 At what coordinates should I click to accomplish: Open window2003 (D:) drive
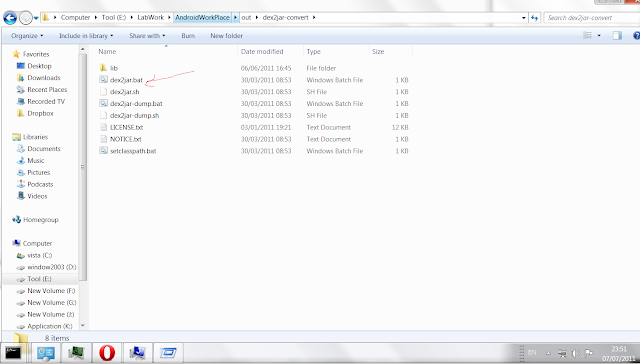[51, 267]
